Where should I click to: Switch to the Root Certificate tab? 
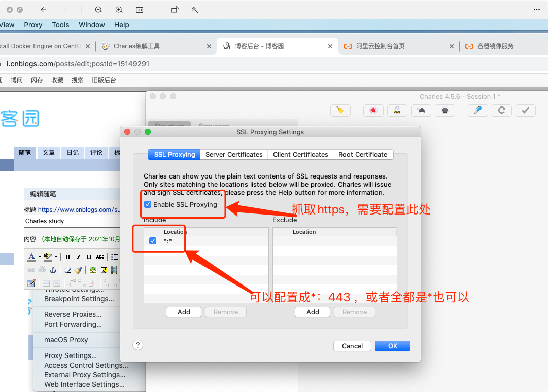[x=363, y=155]
